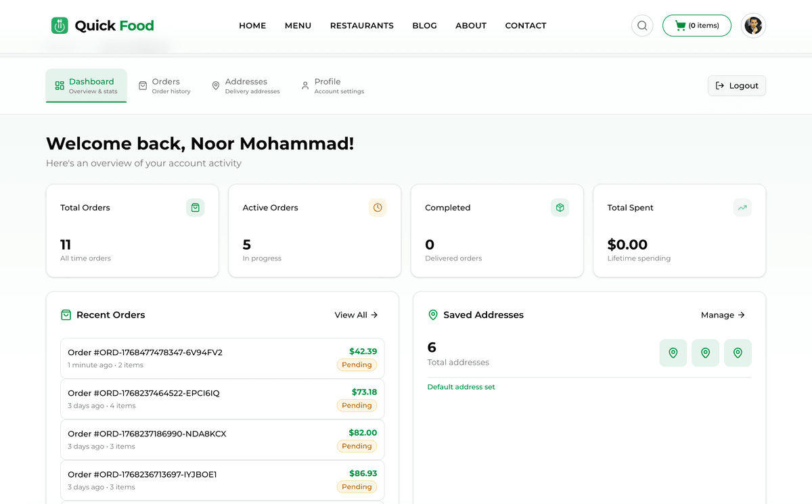The height and width of the screenshot is (504, 812).
Task: Navigate to the BLOG page
Action: (x=424, y=26)
